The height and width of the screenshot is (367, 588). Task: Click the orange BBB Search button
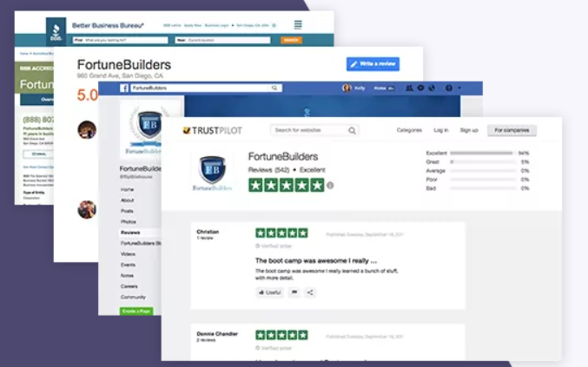click(x=291, y=40)
